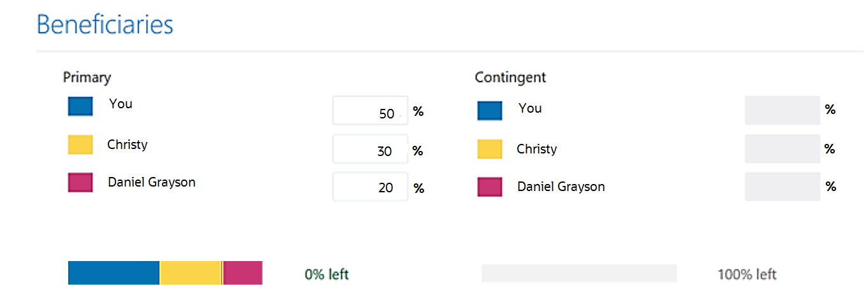Select the Contingent Christy percentage field
Screen dimensions: 868x305
(782, 149)
